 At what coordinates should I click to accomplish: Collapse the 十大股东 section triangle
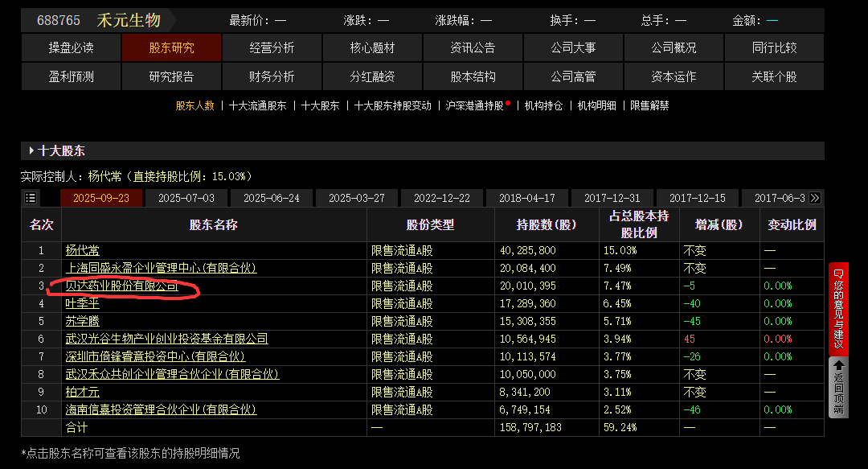click(x=31, y=150)
